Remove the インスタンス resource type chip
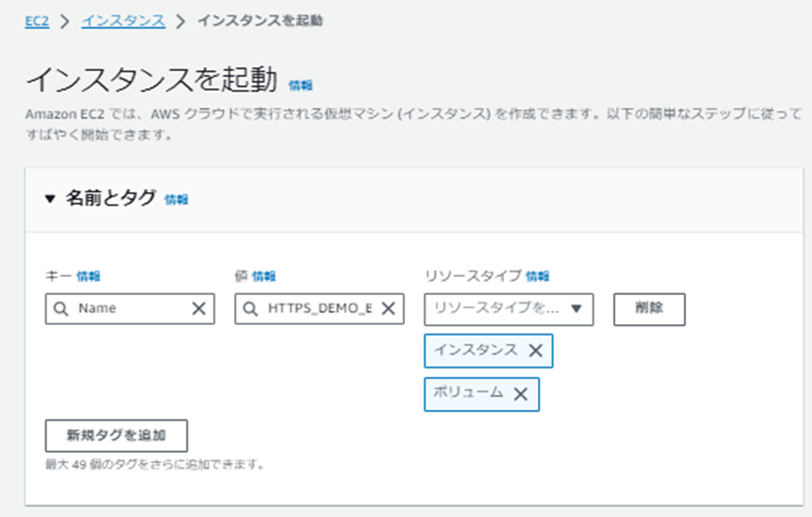The width and height of the screenshot is (812, 517). [x=535, y=351]
